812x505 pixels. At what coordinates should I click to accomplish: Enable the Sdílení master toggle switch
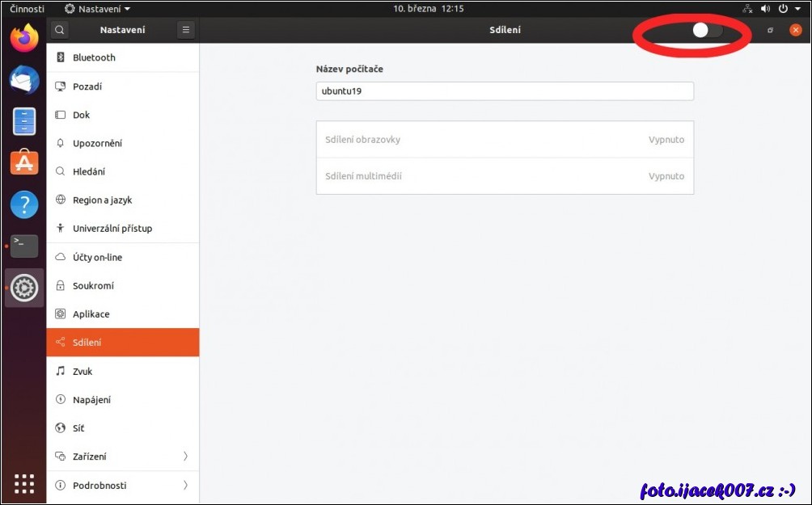707,31
